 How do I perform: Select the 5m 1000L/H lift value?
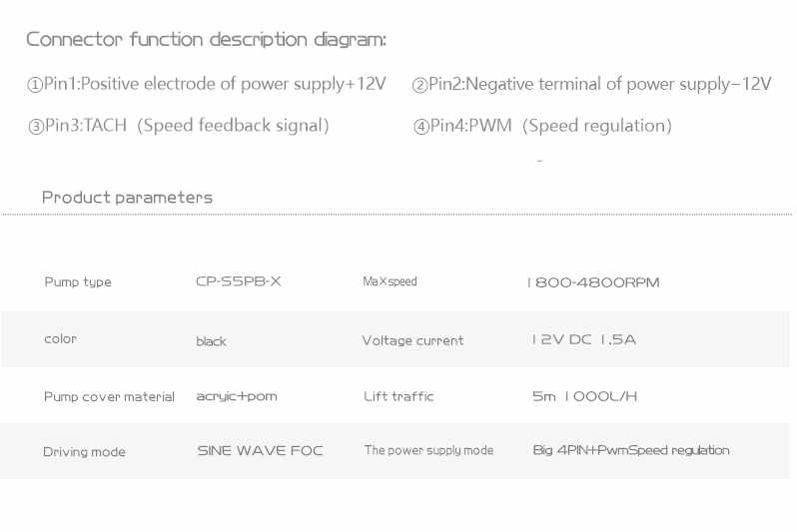point(584,396)
